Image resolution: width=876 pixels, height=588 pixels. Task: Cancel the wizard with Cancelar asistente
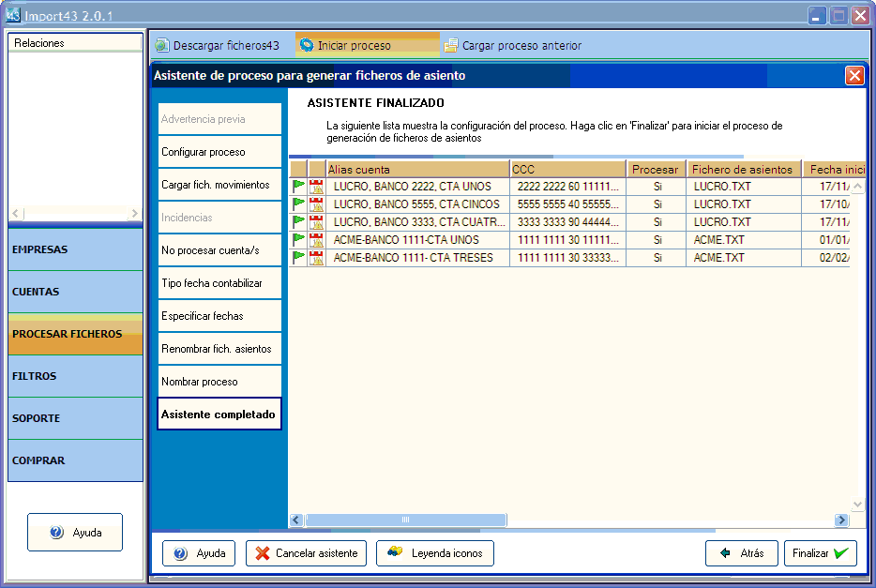(x=306, y=553)
